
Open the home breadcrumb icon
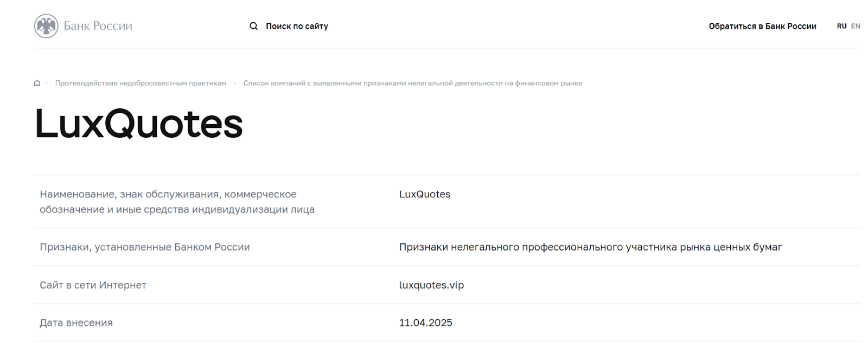pos(37,83)
